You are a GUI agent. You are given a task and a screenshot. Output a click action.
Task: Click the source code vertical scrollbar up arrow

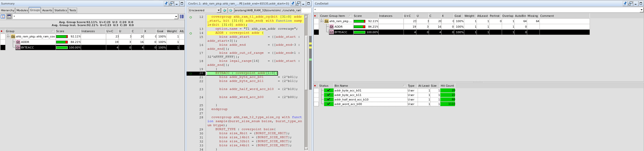pyautogui.click(x=306, y=17)
